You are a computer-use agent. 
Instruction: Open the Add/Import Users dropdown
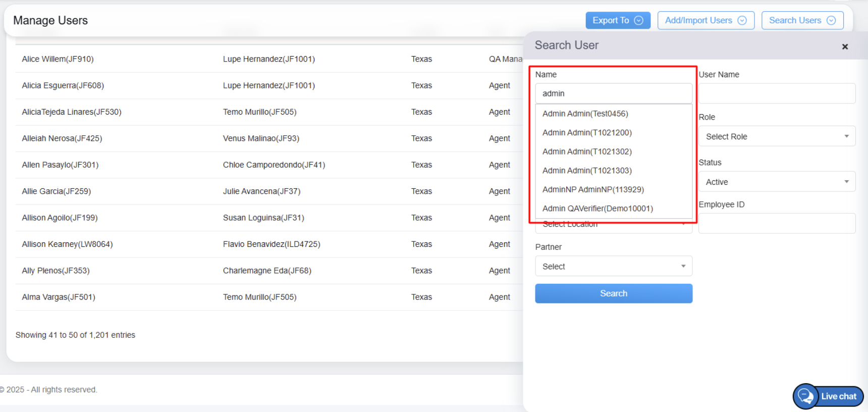pyautogui.click(x=706, y=20)
